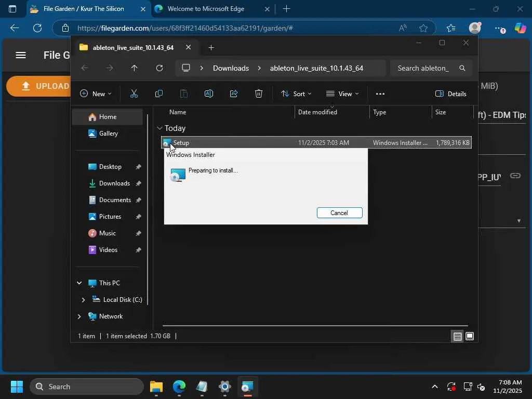Click the Delete trash icon in Explorer
Screen dimensions: 532x399
[x=259, y=94]
